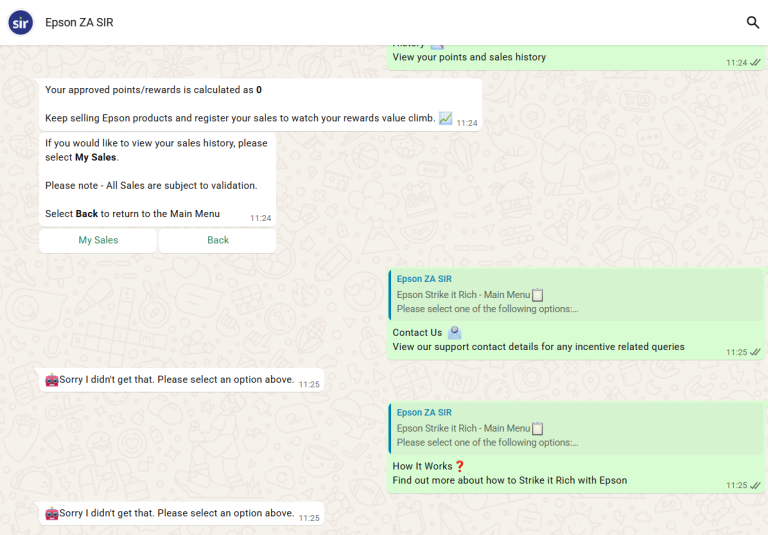
Task: Click the red question mark emoji
Action: click(x=460, y=466)
